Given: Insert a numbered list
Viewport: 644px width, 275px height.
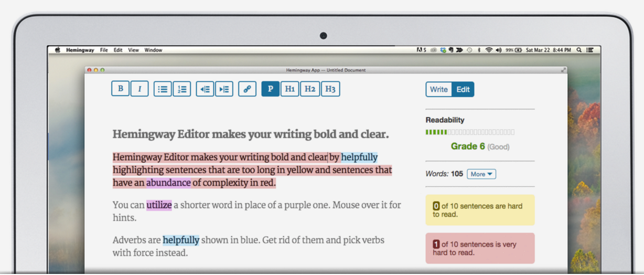Looking at the screenshot, I should point(182,89).
